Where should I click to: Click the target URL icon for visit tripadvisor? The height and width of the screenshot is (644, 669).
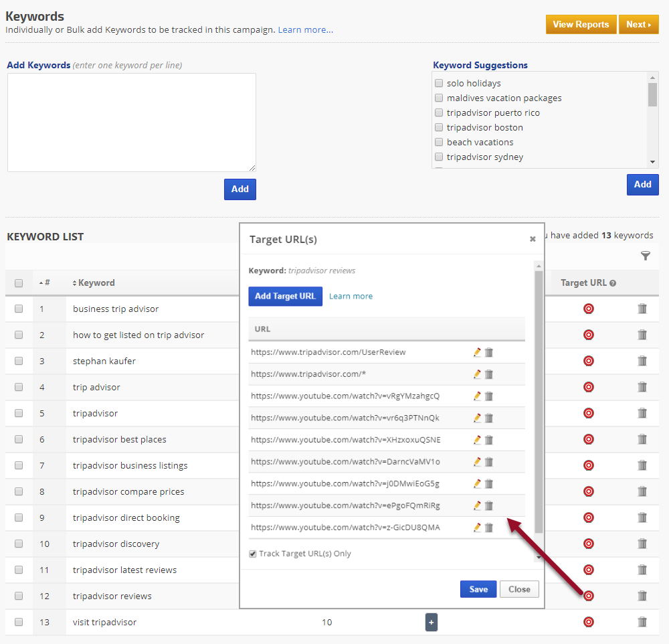click(589, 622)
